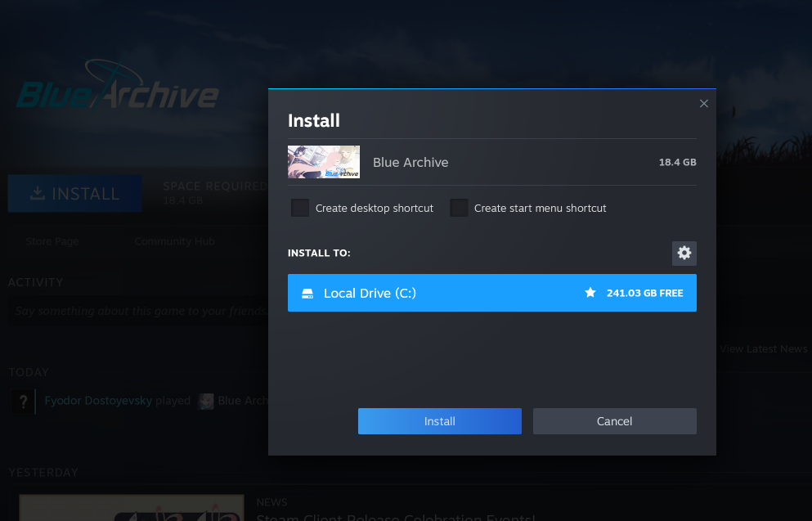Click the 241.03 GB FREE label
This screenshot has height=521, width=812.
coord(644,293)
